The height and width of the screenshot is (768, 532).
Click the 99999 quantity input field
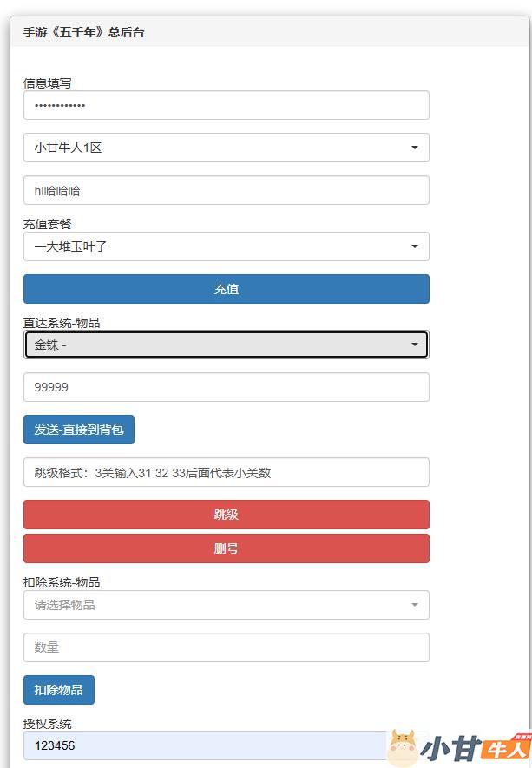pyautogui.click(x=226, y=387)
